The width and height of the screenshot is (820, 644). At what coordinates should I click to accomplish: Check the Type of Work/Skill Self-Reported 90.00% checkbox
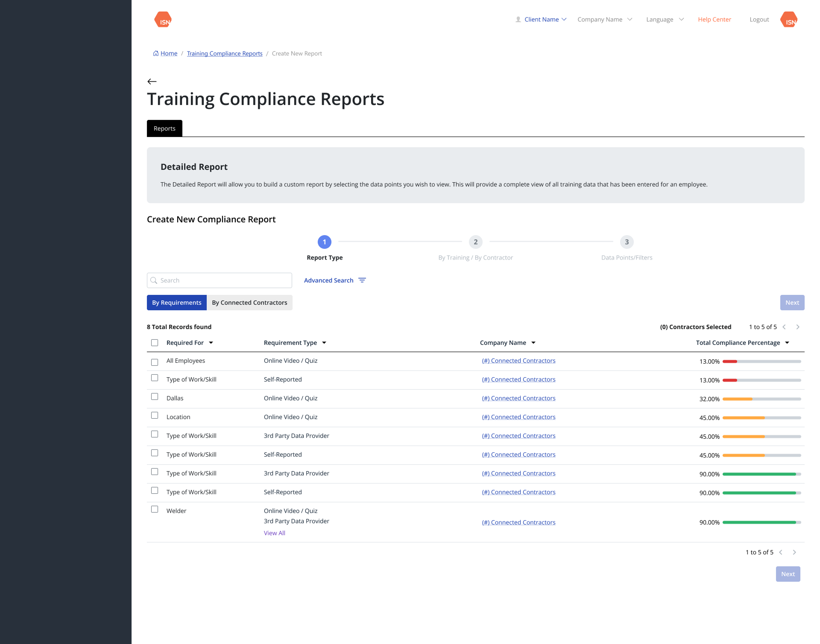pos(155,490)
